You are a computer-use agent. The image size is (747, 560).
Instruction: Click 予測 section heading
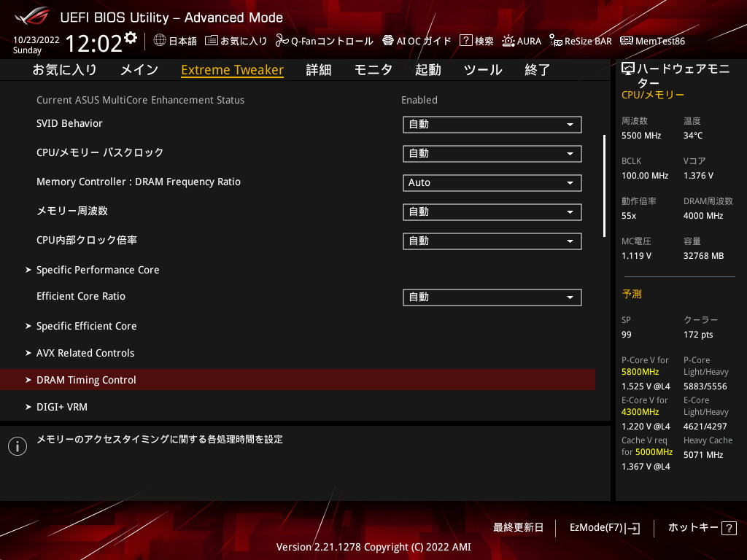(632, 294)
